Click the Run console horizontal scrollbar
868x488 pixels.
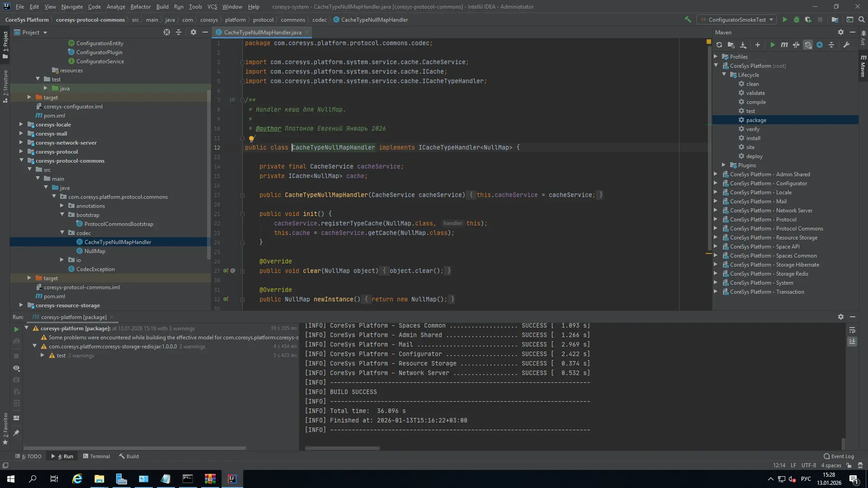[x=342, y=448]
